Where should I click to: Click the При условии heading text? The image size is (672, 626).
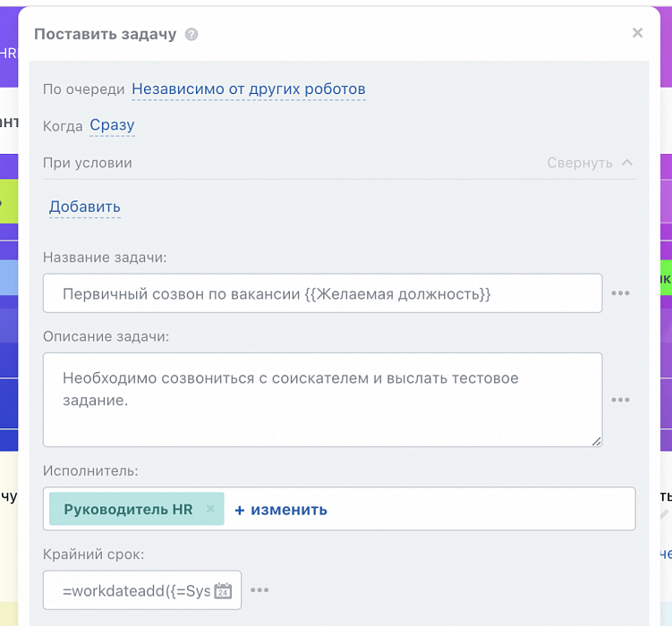[x=88, y=163]
